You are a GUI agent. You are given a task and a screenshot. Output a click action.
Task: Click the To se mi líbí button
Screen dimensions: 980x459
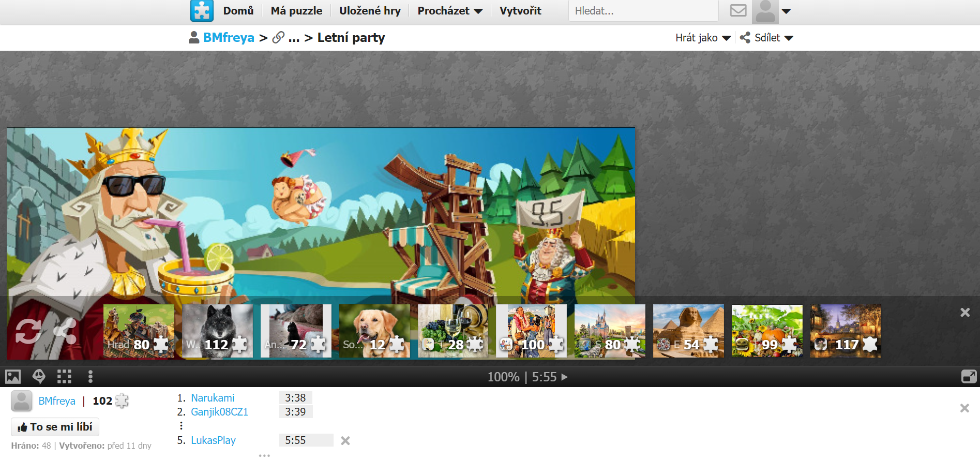[x=55, y=427]
